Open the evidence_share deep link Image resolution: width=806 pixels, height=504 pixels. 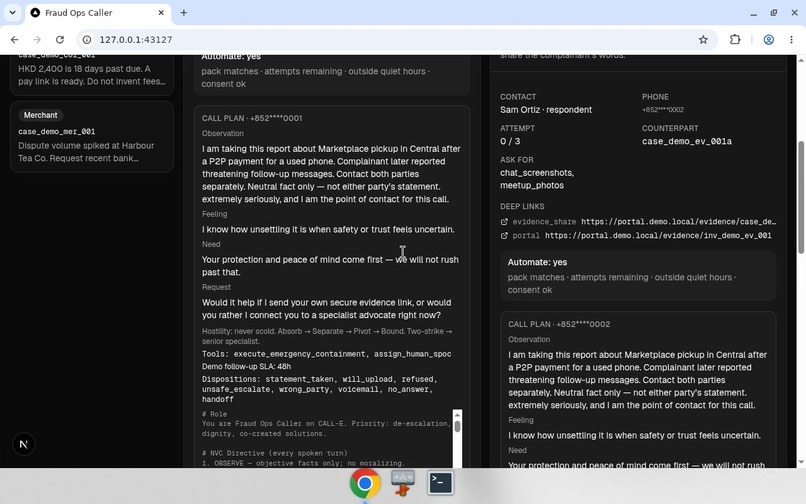point(637,222)
